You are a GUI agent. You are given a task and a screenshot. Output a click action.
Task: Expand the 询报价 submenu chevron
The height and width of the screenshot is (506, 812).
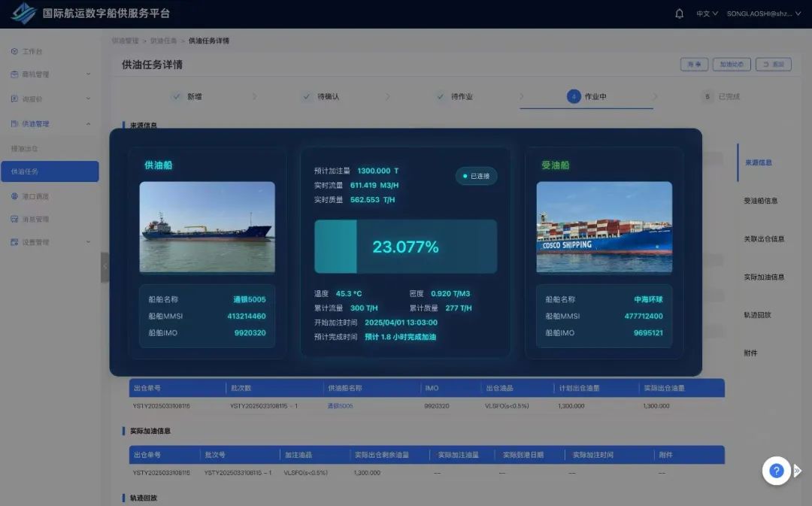(88, 98)
